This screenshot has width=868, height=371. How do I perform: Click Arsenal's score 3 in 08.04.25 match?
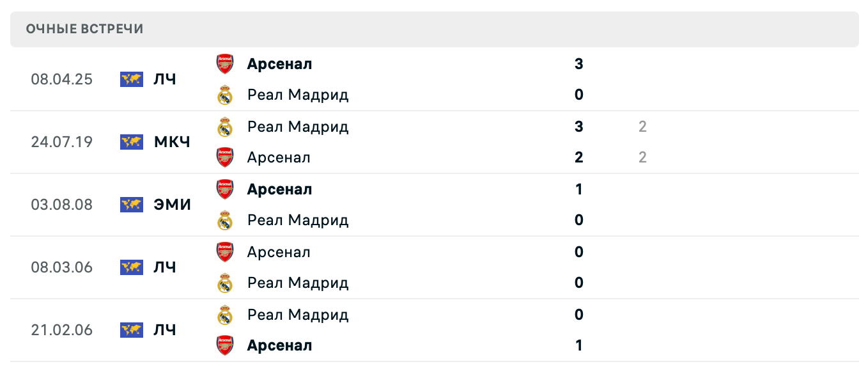pyautogui.click(x=578, y=64)
